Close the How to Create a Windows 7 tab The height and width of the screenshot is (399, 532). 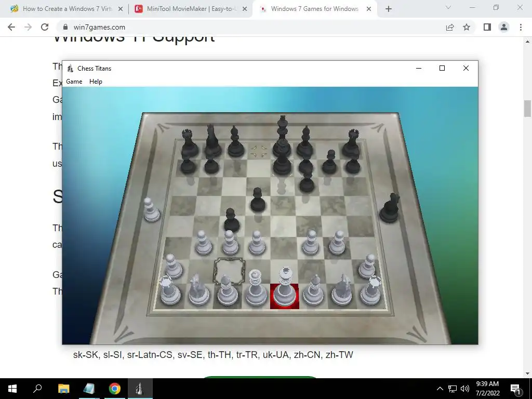point(121,9)
